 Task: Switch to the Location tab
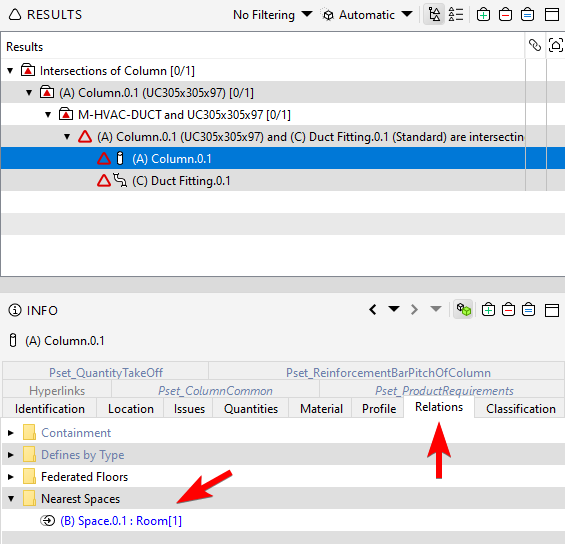click(130, 409)
